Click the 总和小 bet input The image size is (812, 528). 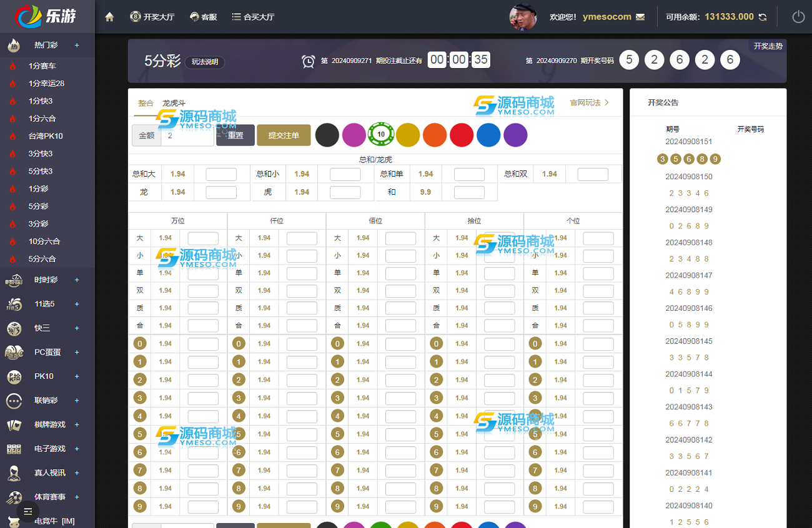click(x=345, y=175)
